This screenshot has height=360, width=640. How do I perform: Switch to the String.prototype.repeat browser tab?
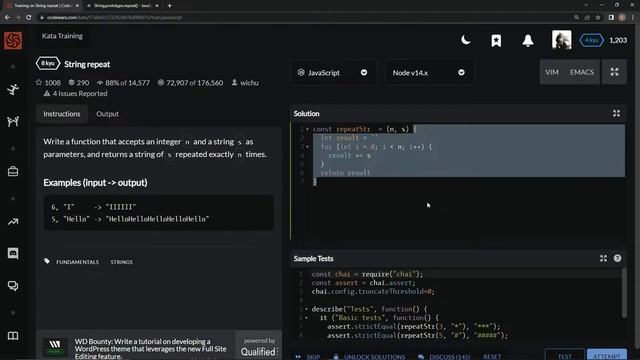pos(121,6)
